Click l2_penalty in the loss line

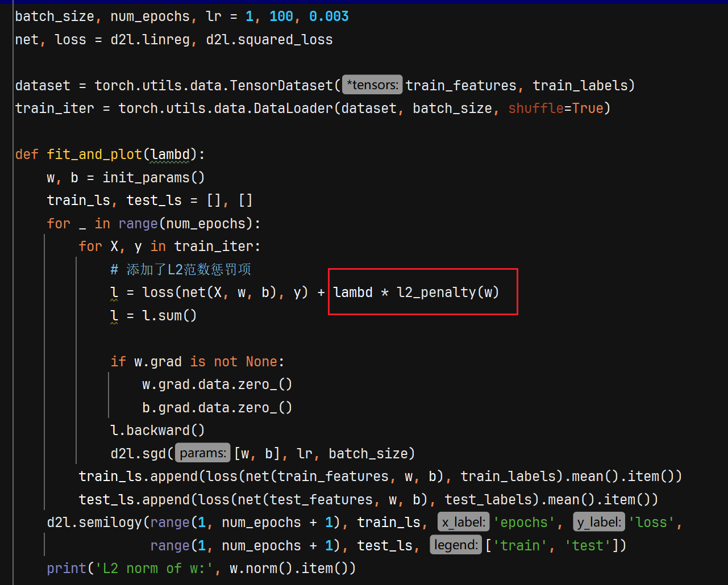tap(436, 292)
